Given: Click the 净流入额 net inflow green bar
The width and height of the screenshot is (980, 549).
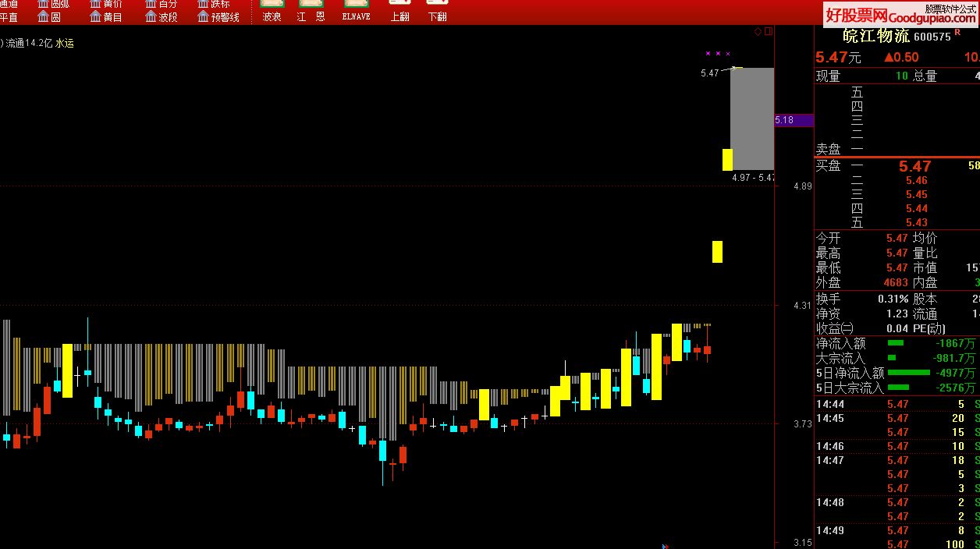Looking at the screenshot, I should 896,343.
